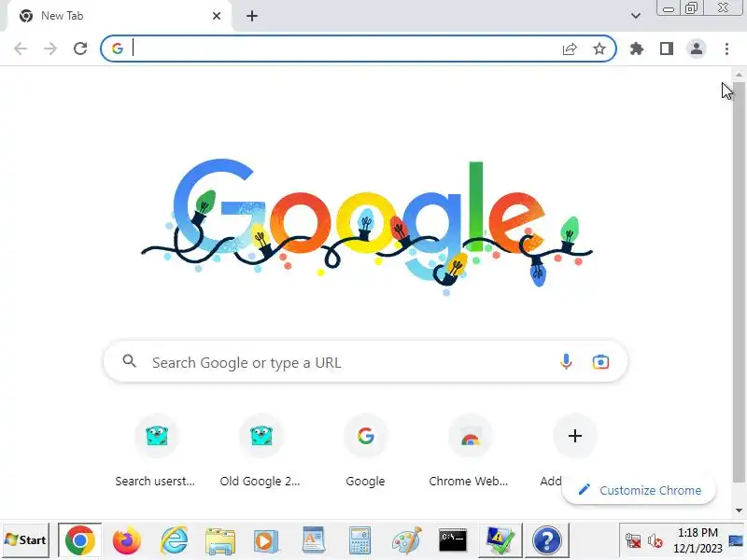This screenshot has height=560, width=747.
Task: Click the Customize Chrome button
Action: click(639, 490)
